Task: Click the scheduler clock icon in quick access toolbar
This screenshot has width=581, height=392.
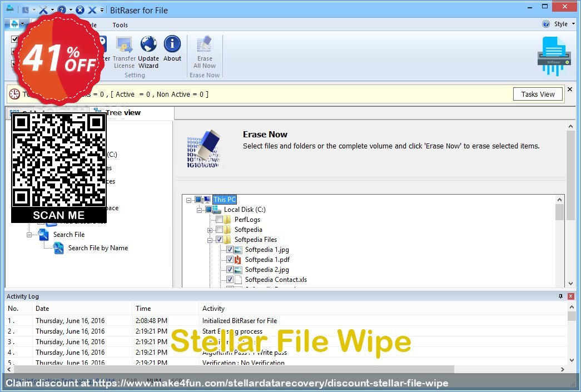Action: 25,10
